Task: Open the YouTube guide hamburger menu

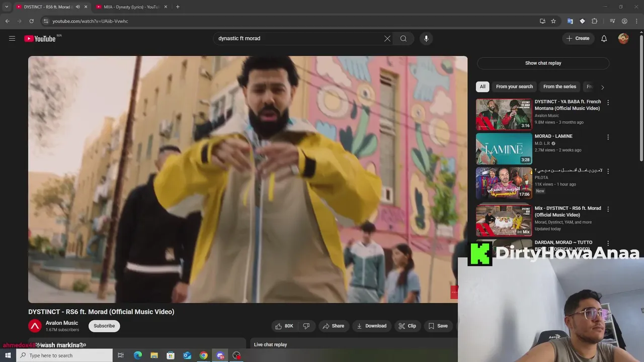Action: [x=12, y=38]
